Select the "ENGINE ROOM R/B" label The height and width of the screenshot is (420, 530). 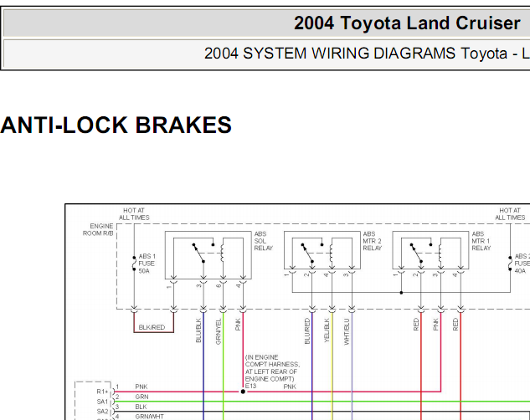98,229
